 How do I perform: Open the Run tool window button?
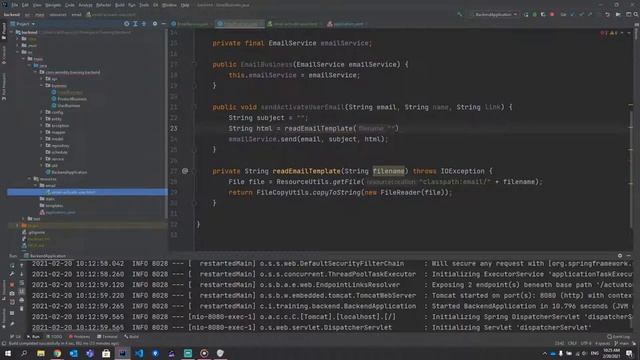click(x=33, y=337)
